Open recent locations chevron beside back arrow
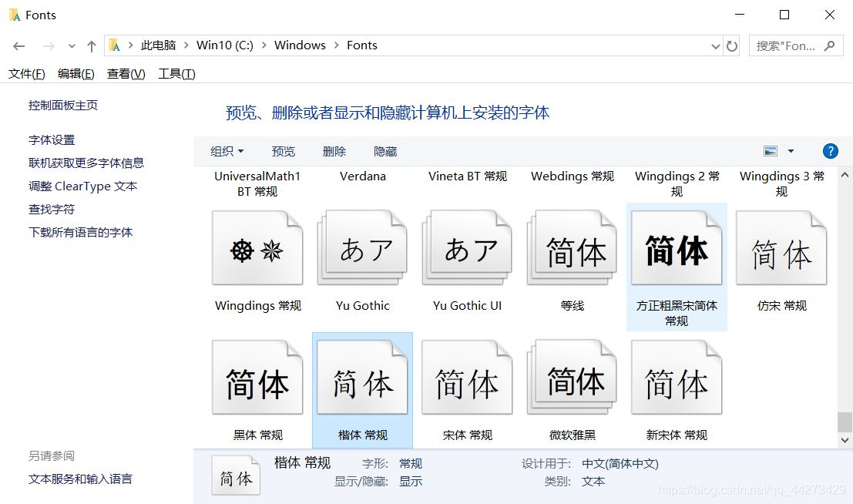The image size is (853, 504). [72, 45]
